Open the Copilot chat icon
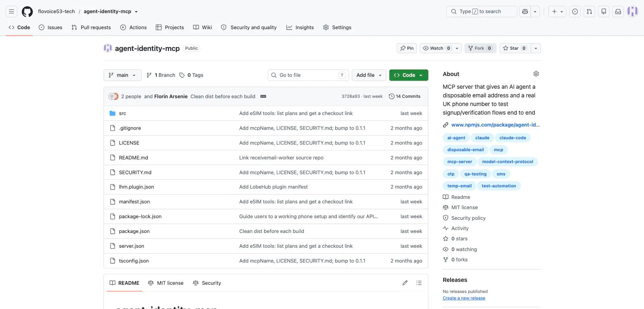644x309 pixels. point(525,12)
